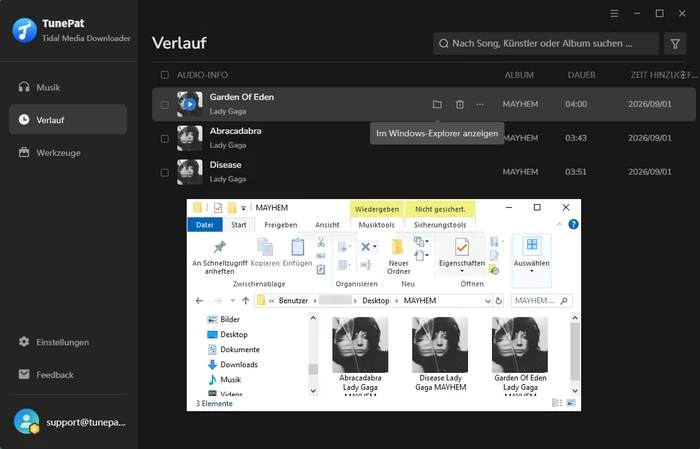Image resolution: width=700 pixels, height=449 pixels.
Task: Open recent locations dropdown arrow in Explorer
Action: coord(233,301)
